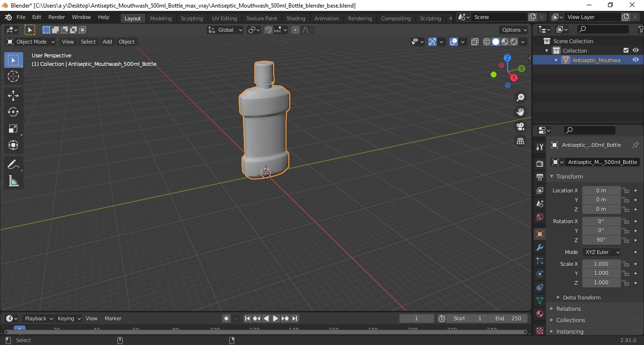
Task: Expand Antiseptic_Mouthwa item in outliner
Action: coord(556,60)
